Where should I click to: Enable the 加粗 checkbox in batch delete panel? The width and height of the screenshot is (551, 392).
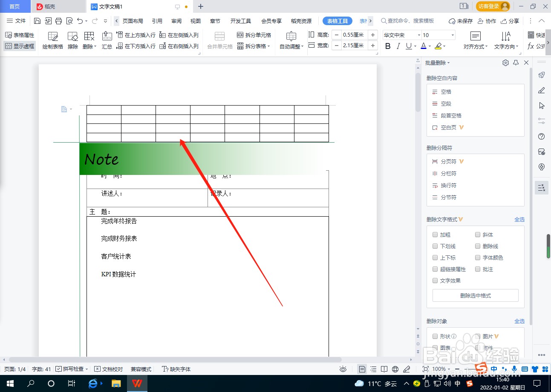[435, 235]
